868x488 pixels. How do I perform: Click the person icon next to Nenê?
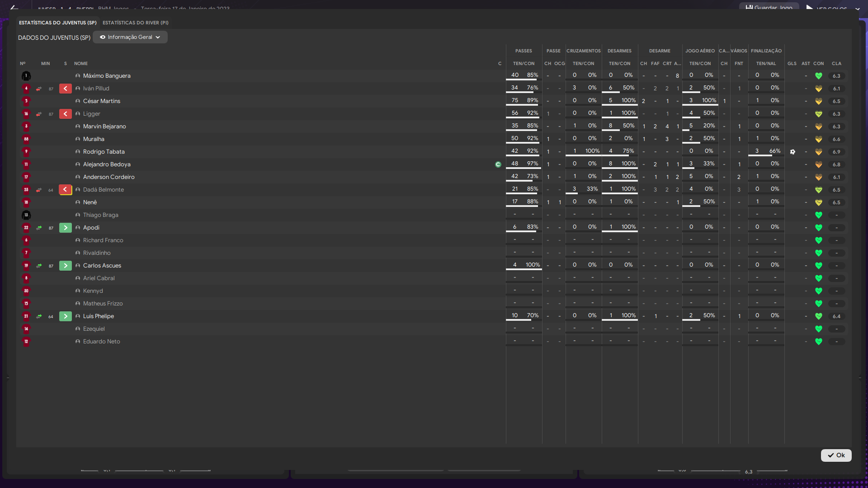click(78, 202)
